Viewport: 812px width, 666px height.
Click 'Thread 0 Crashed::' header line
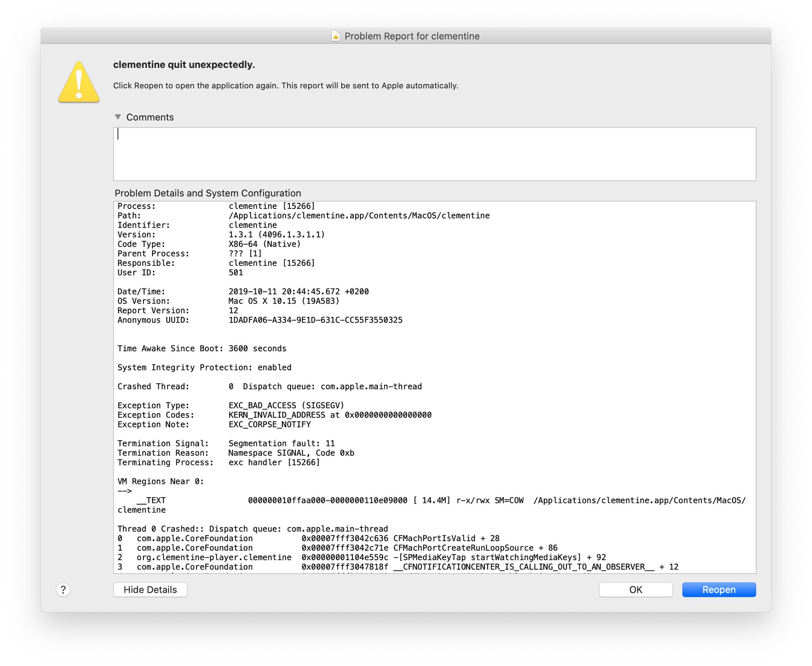point(253,529)
